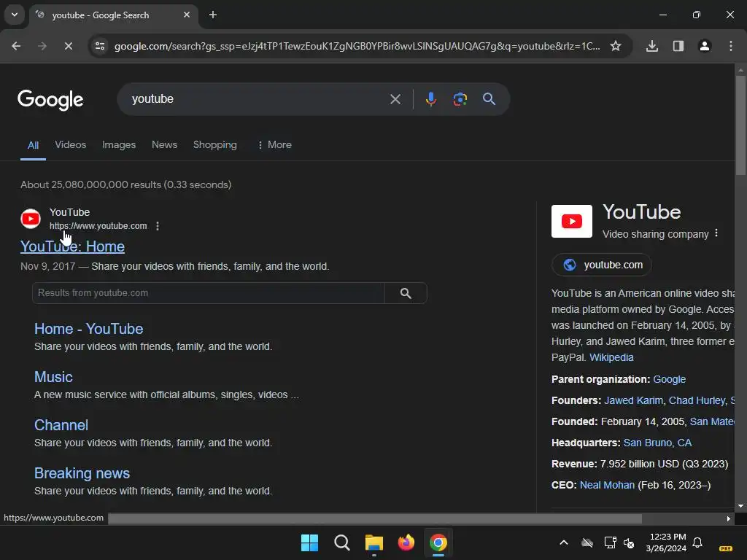Image resolution: width=747 pixels, height=560 pixels.
Task: Open parent organization Google link
Action: pos(670,379)
